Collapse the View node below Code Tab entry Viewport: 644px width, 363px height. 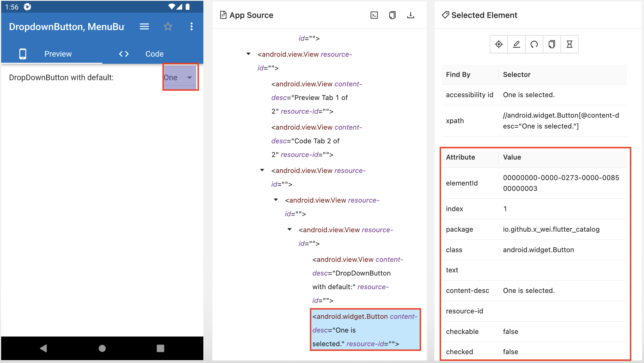(x=262, y=170)
